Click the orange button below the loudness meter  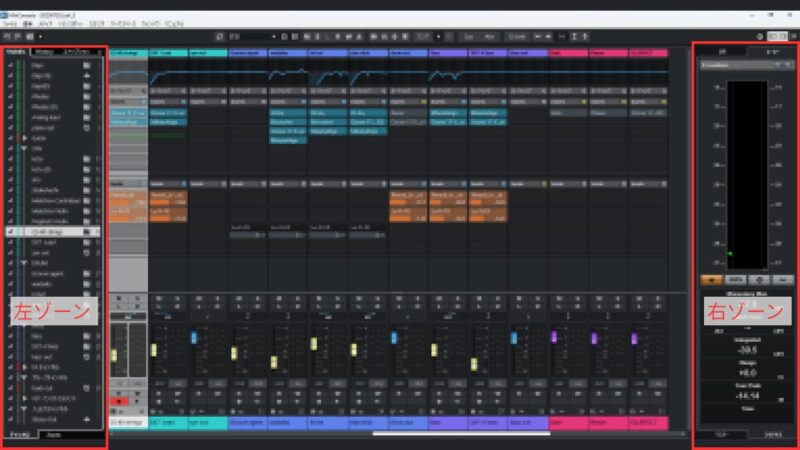coord(711,280)
